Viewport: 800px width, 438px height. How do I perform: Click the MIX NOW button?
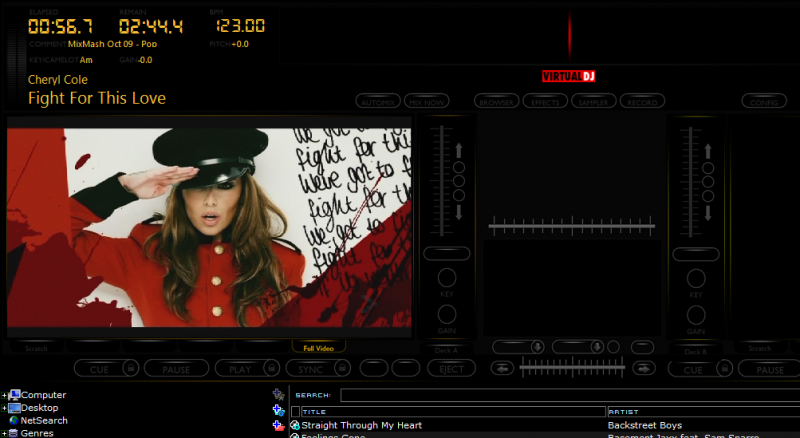427,102
